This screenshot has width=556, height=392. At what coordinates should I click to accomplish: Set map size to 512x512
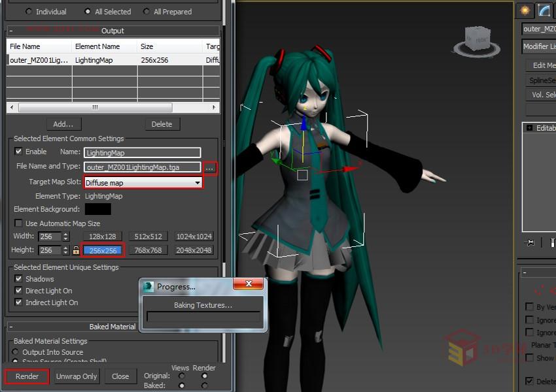pos(148,237)
